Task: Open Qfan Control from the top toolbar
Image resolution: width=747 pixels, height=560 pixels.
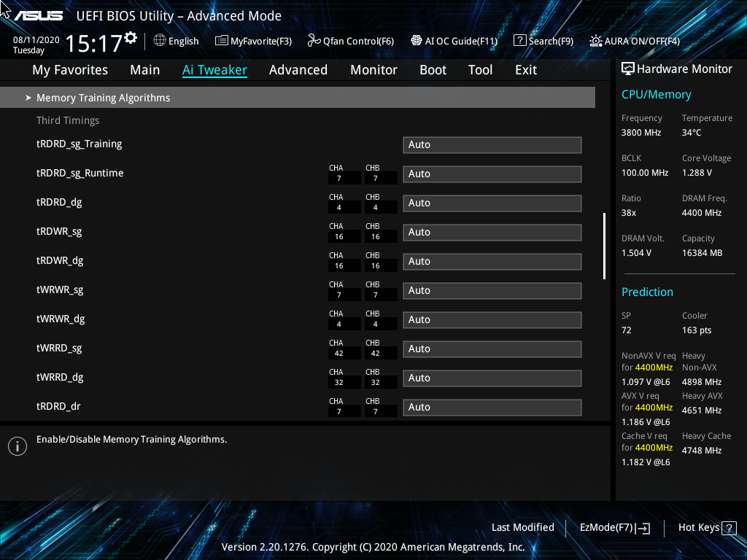Action: tap(350, 41)
